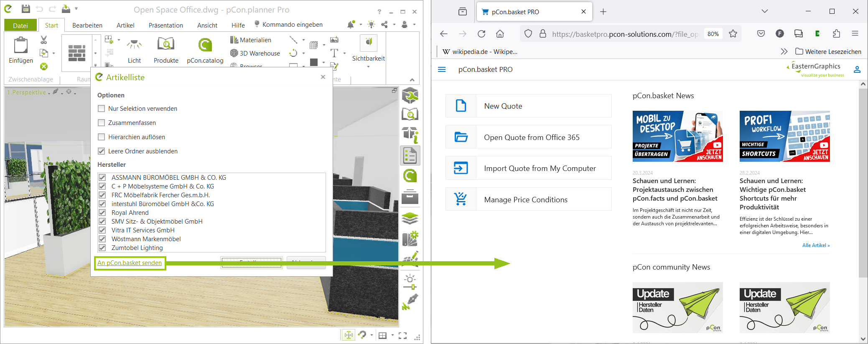The image size is (868, 344).
Task: Open the Mobil zu Desktop news thumbnail
Action: [677, 136]
